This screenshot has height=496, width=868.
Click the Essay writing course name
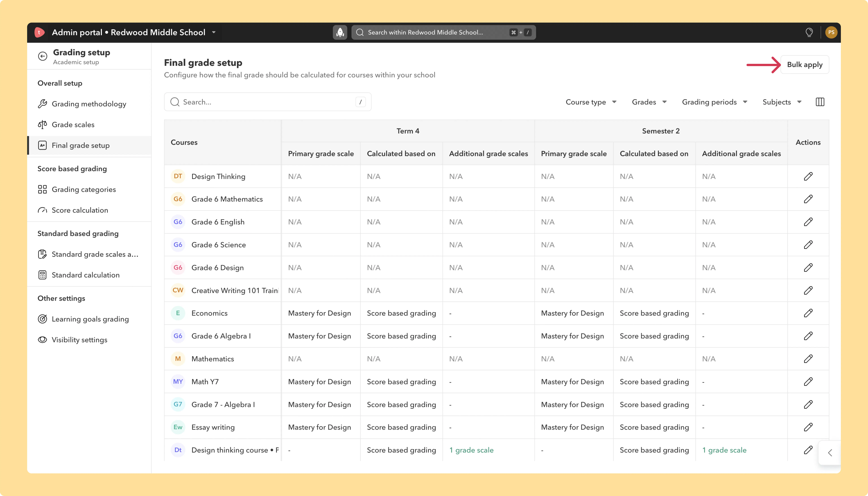pos(213,427)
